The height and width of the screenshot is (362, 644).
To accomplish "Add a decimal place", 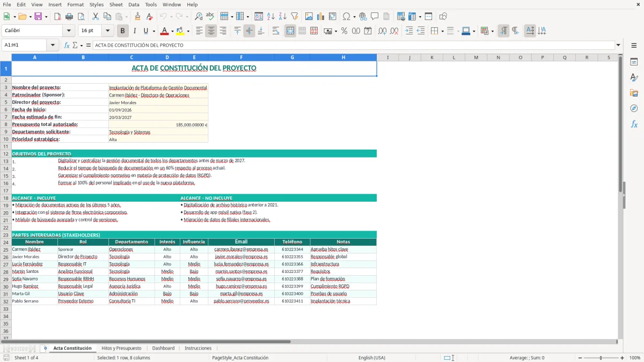I will point(382,31).
